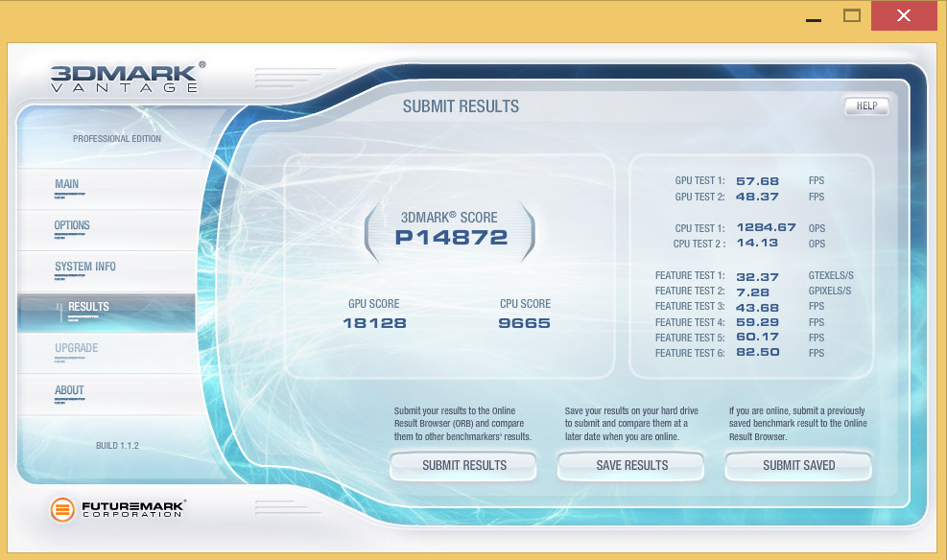Click the GTEXELS/S unit label
Image resolution: width=947 pixels, height=560 pixels.
tap(831, 276)
